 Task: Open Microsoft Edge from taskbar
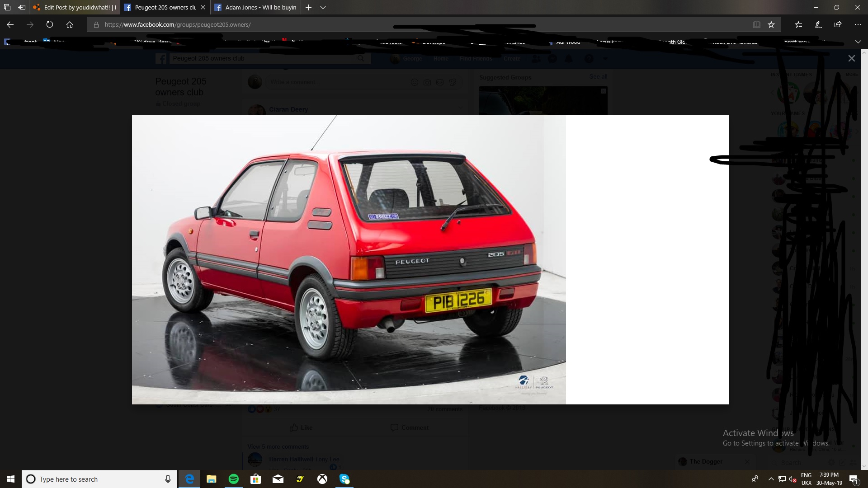pos(189,479)
